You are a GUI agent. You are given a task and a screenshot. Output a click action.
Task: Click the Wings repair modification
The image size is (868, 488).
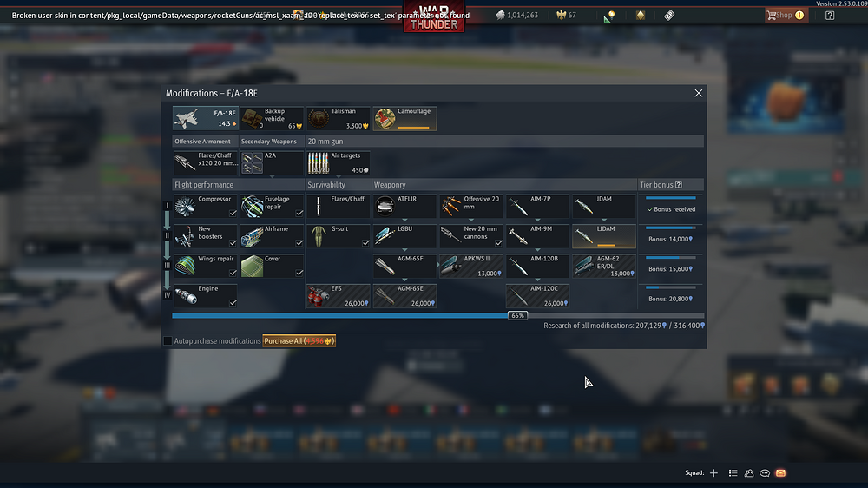click(206, 266)
